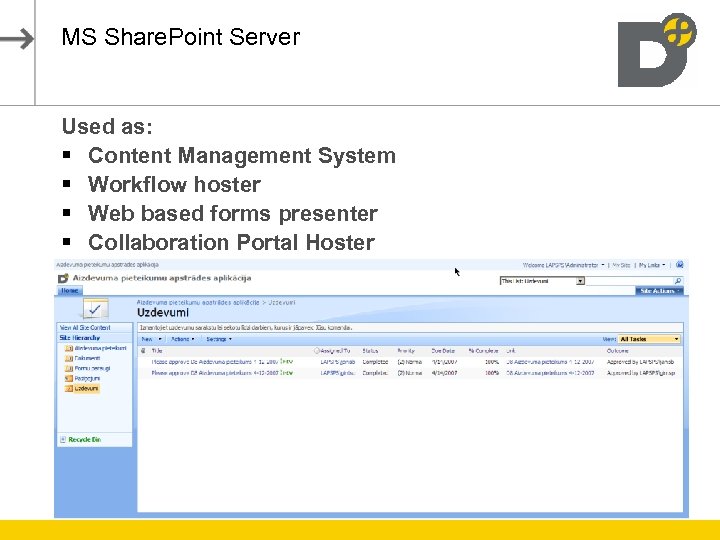Open the All Tasks view dropdown
Viewport: 720px width, 540px height.
[x=649, y=339]
